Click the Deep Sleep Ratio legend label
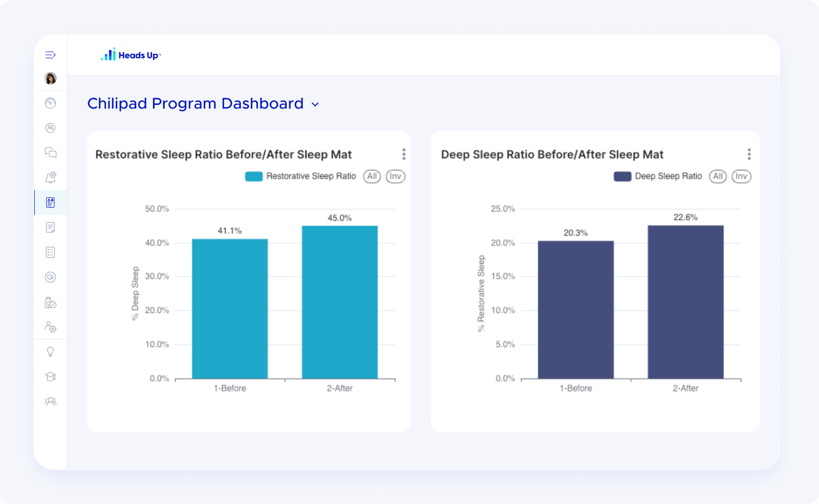819x504 pixels. pos(669,176)
